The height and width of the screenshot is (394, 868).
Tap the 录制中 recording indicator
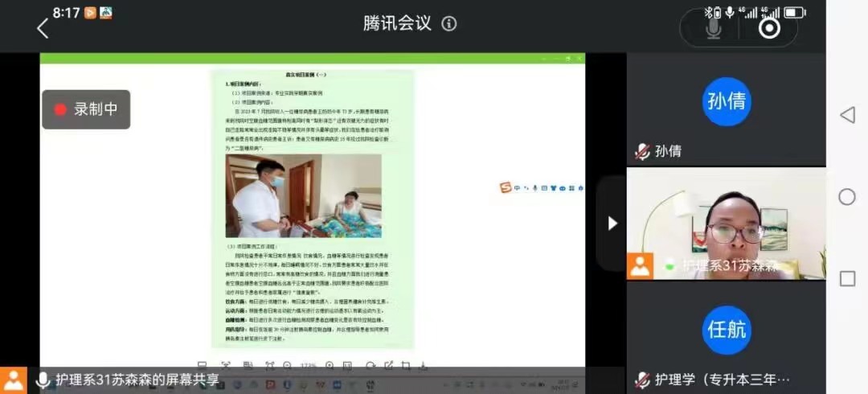86,109
